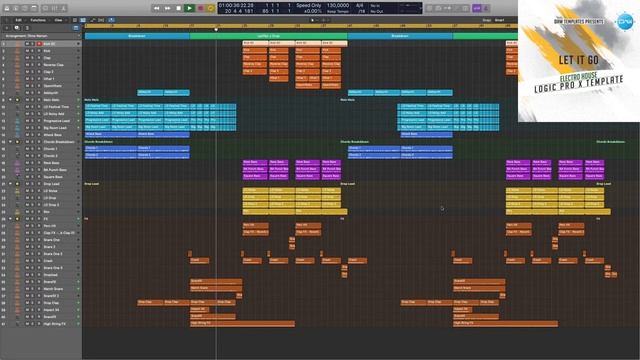Click the grid view icon after View menu
Viewport: 640px width, 360px height.
pos(75,20)
